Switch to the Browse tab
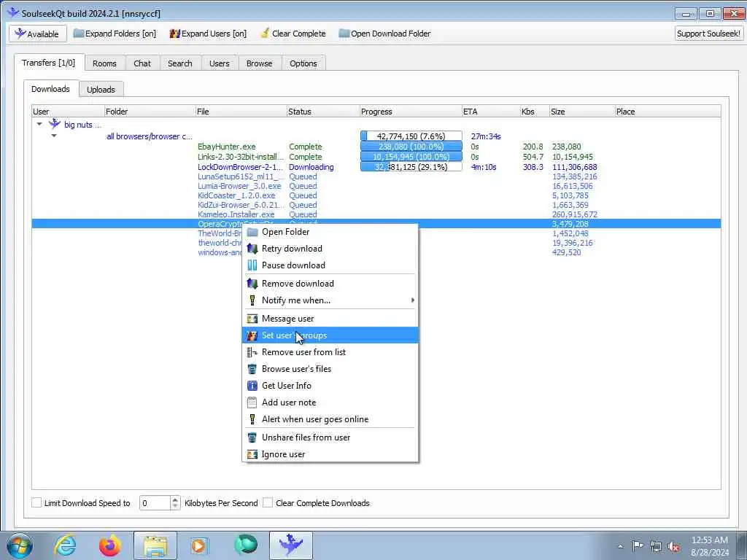Screen dimensions: 747x560 tap(259, 63)
